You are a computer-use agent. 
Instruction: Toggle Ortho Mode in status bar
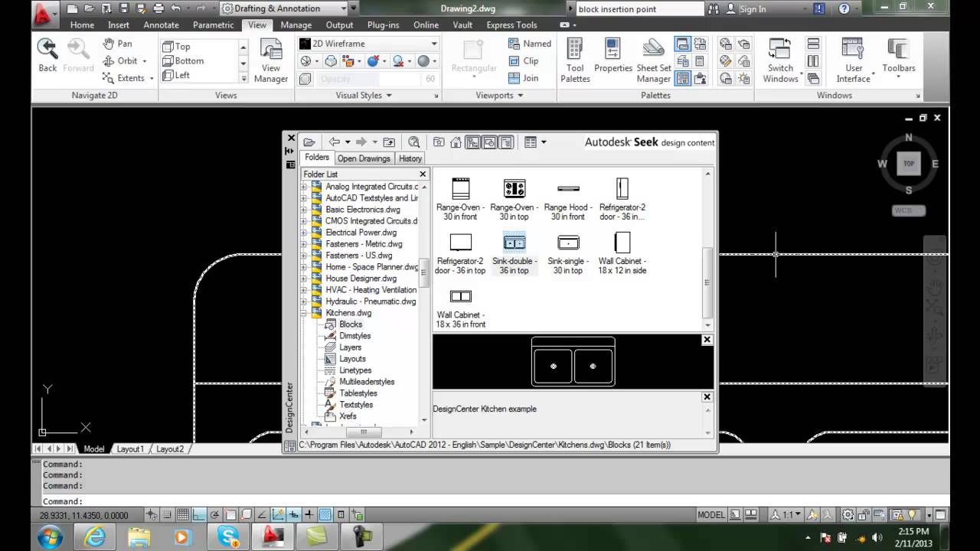click(199, 515)
